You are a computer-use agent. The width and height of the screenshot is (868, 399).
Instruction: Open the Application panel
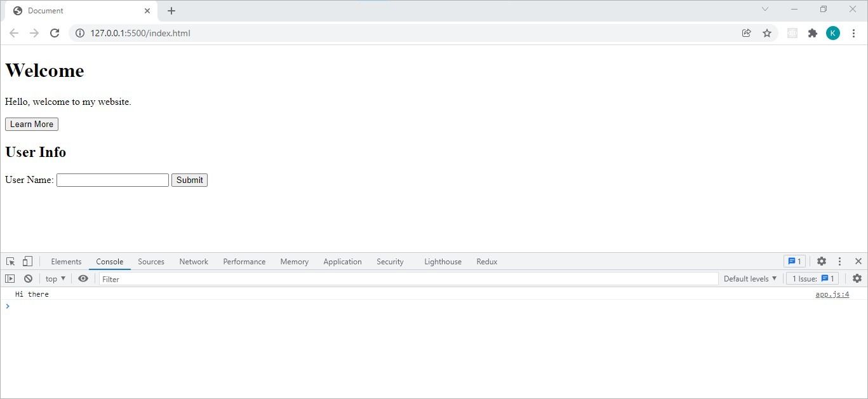pos(342,262)
